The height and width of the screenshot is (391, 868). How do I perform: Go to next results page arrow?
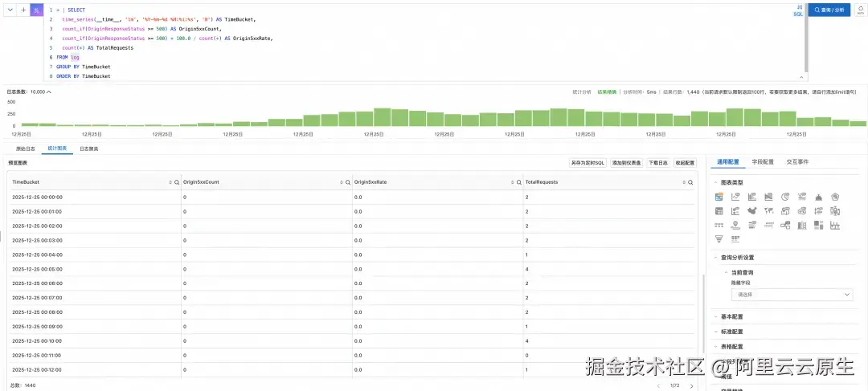point(691,385)
